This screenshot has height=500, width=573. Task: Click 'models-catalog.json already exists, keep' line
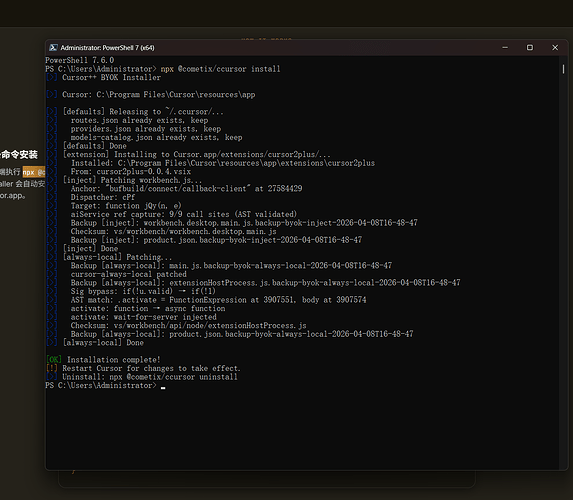[x=156, y=137]
